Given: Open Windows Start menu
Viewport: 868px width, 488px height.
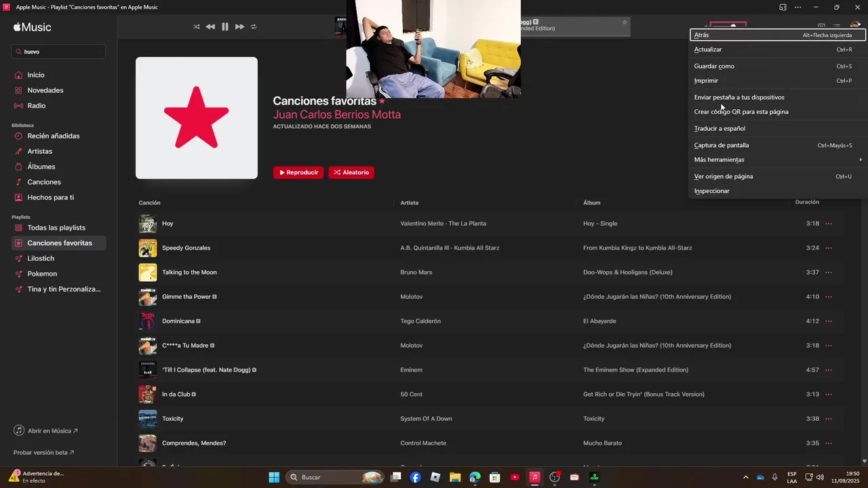Looking at the screenshot, I should click(x=274, y=477).
